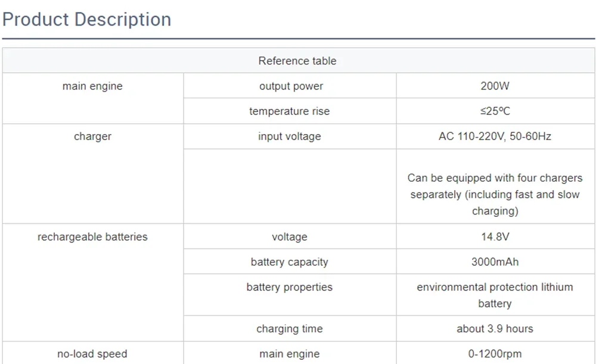Click the 3000mAh value
596x364 pixels.
click(x=495, y=262)
